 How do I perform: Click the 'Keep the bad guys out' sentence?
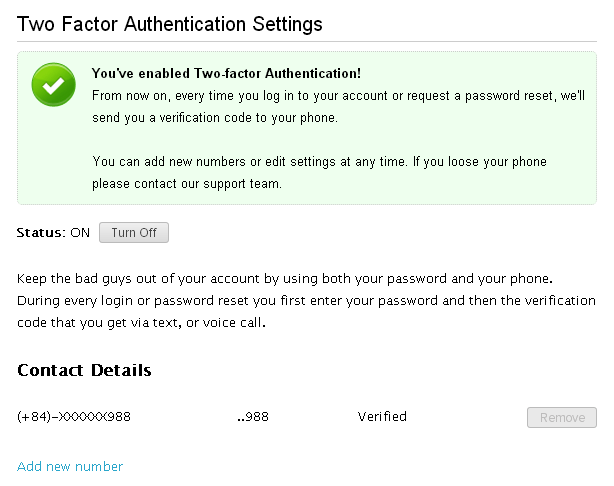[x=285, y=278]
